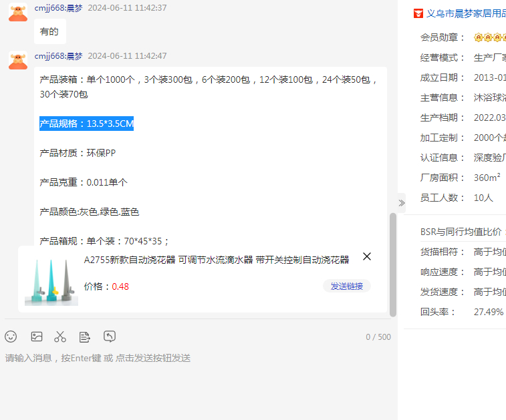The width and height of the screenshot is (506, 420).
Task: Collapse the right side panel with the chevron
Action: coord(402,203)
